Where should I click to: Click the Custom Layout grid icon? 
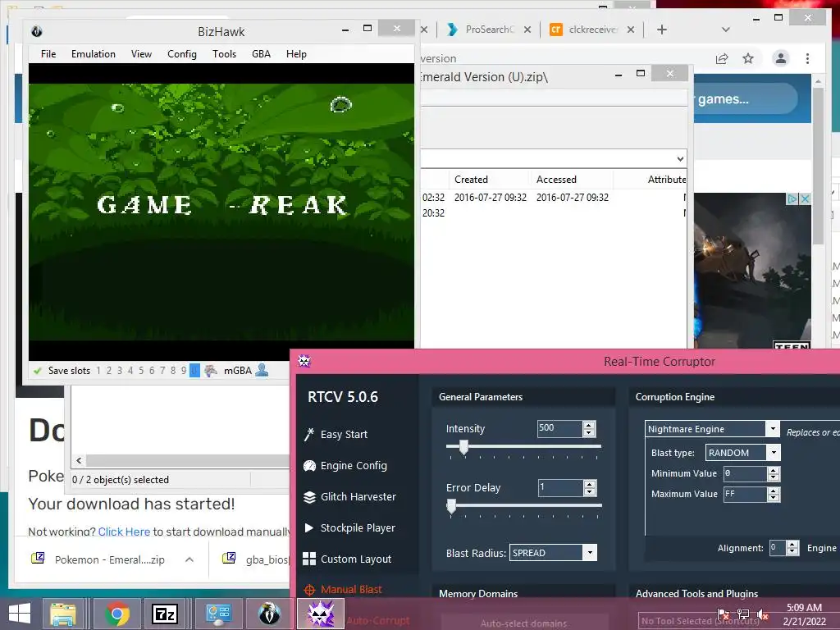point(309,559)
